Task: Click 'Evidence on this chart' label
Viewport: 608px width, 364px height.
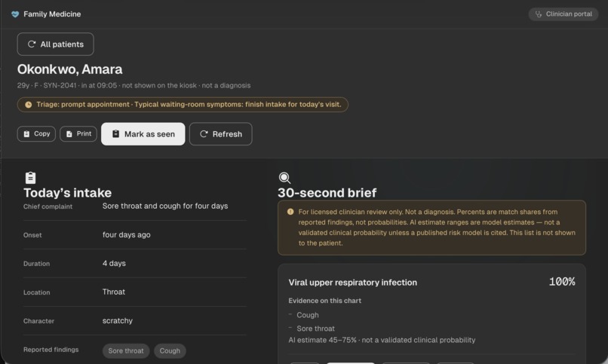Action: [325, 301]
